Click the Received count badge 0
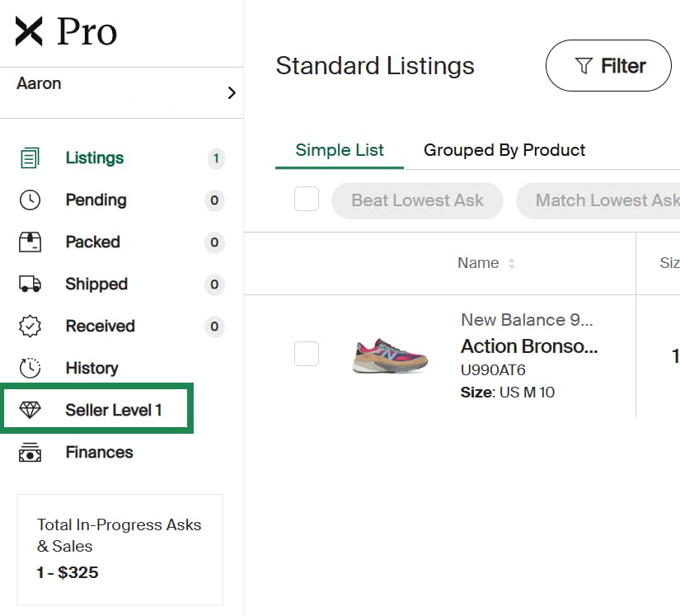Image resolution: width=680 pixels, height=616 pixels. pyautogui.click(x=214, y=327)
